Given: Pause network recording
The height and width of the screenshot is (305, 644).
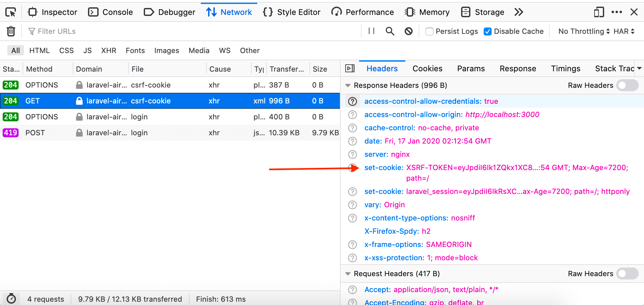Looking at the screenshot, I should click(371, 31).
